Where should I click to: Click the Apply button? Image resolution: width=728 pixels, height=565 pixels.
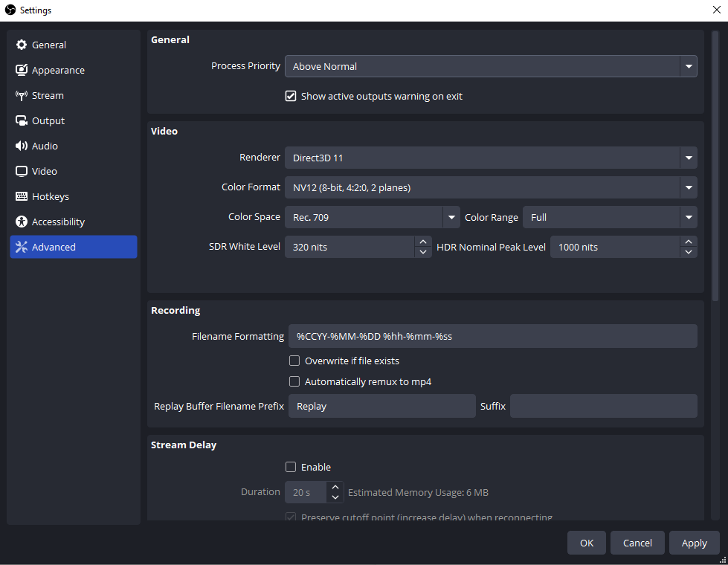pyautogui.click(x=694, y=543)
